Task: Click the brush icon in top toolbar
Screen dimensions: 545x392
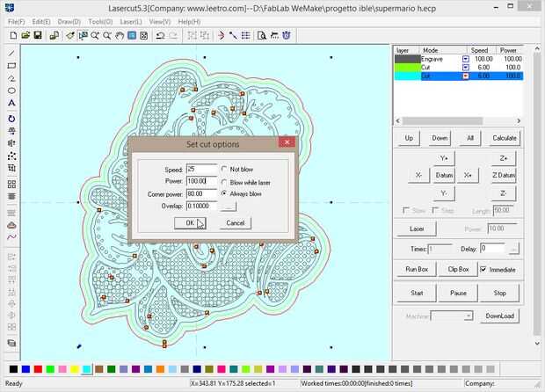Action: [x=70, y=35]
